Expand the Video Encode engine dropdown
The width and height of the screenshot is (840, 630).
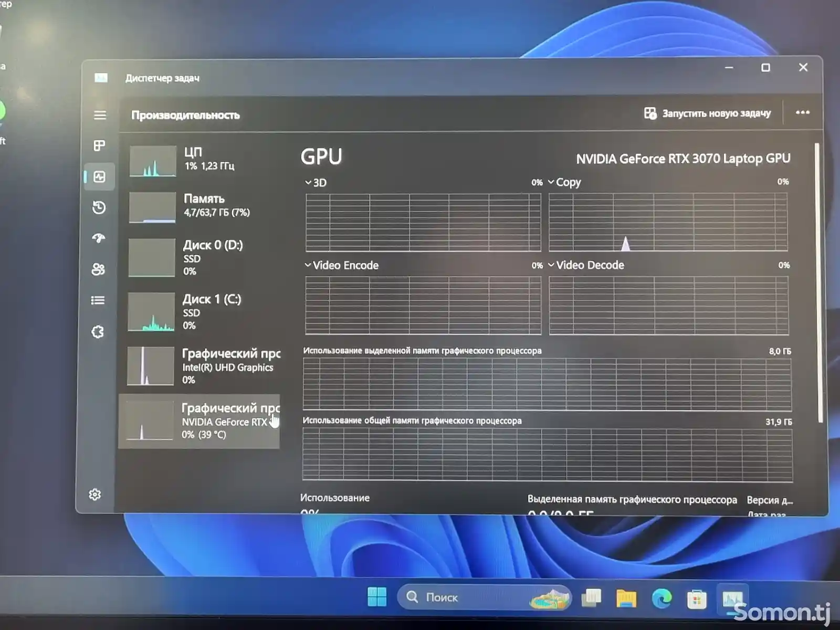[308, 265]
